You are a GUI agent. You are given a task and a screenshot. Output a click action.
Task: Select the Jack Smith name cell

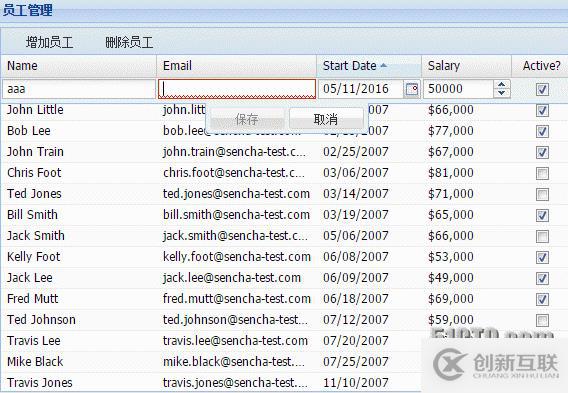(x=36, y=236)
